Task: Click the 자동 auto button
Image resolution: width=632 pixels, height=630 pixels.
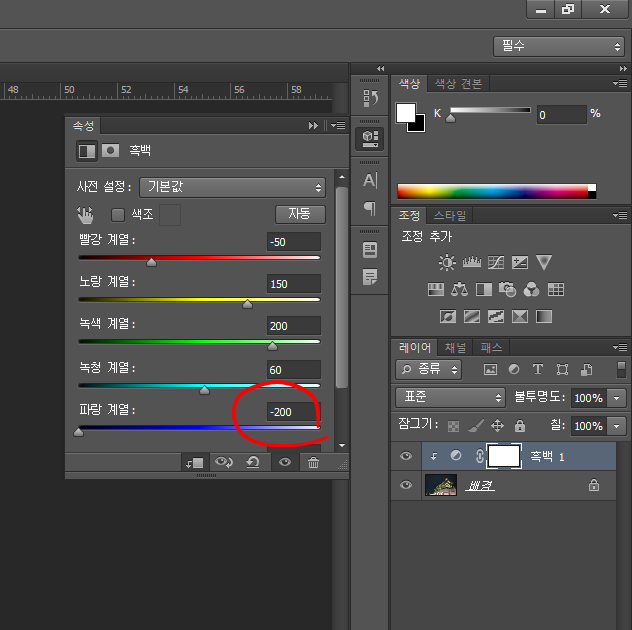Action: coord(300,214)
